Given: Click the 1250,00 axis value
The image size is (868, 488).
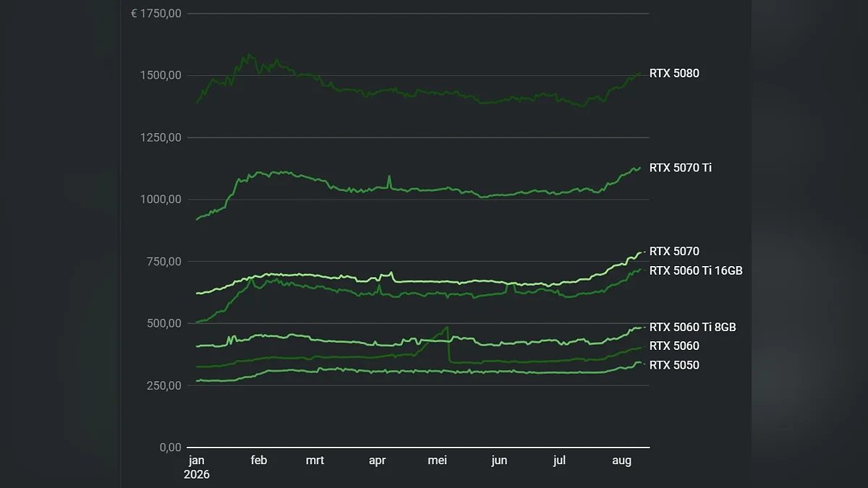Looking at the screenshot, I should pos(161,137).
